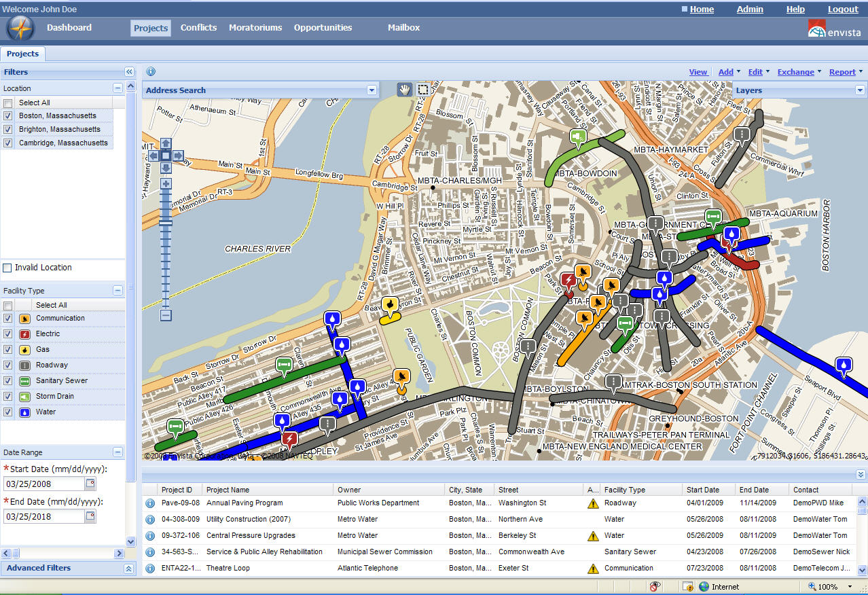Zoom out with the minus button
868x595 pixels.
pyautogui.click(x=166, y=315)
